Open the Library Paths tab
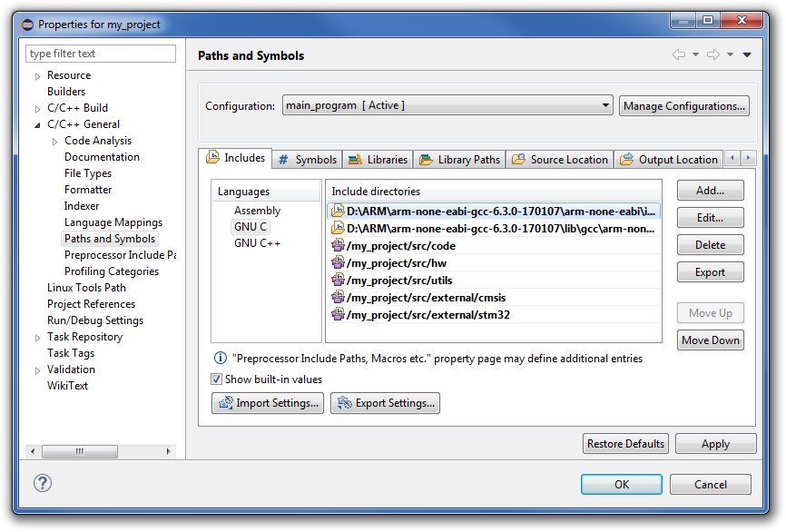This screenshot has width=786, height=532. [x=460, y=160]
